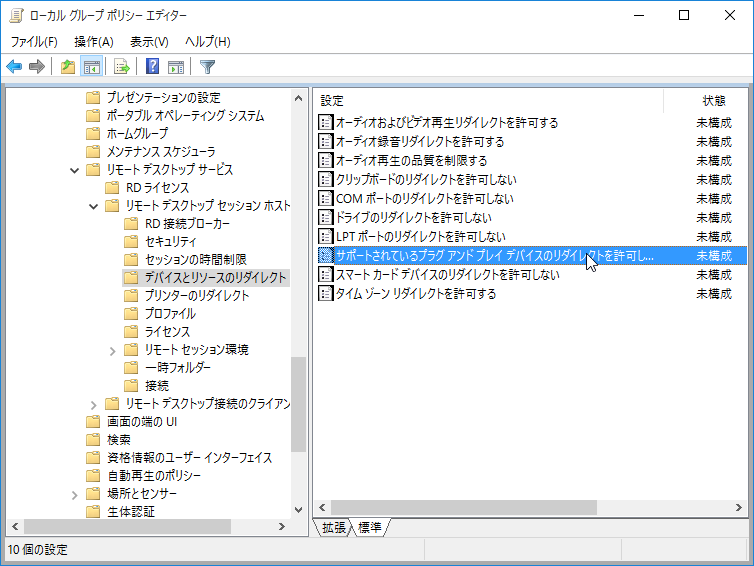Image resolution: width=754 pixels, height=566 pixels.
Task: Click the policy icon beside COM ポートのリダイレクトを許可しない
Action: (326, 198)
